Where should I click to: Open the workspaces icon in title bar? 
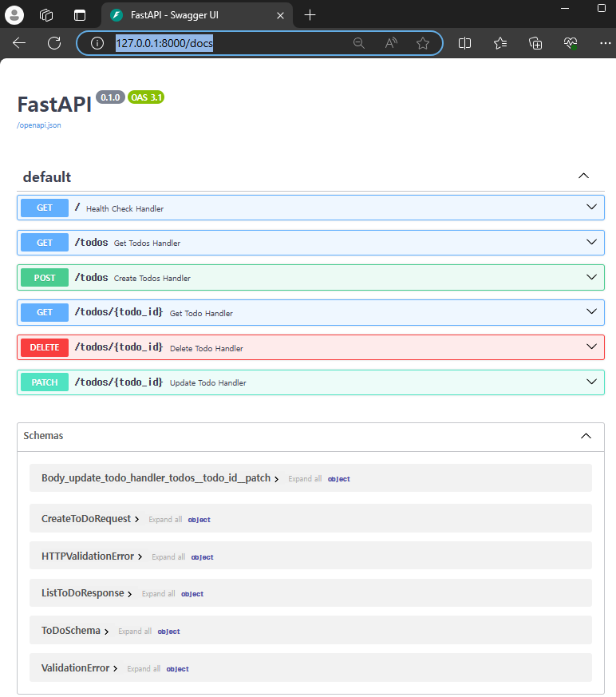(x=46, y=15)
